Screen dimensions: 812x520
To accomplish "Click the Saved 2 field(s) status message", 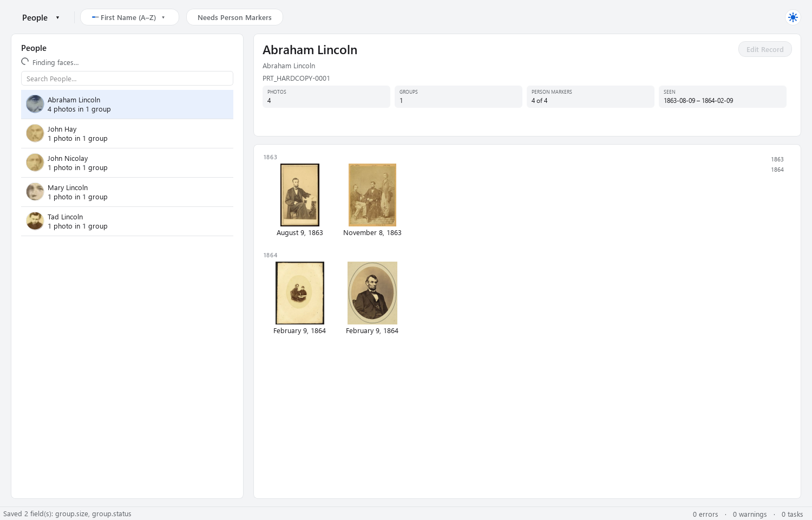I will pyautogui.click(x=67, y=514).
